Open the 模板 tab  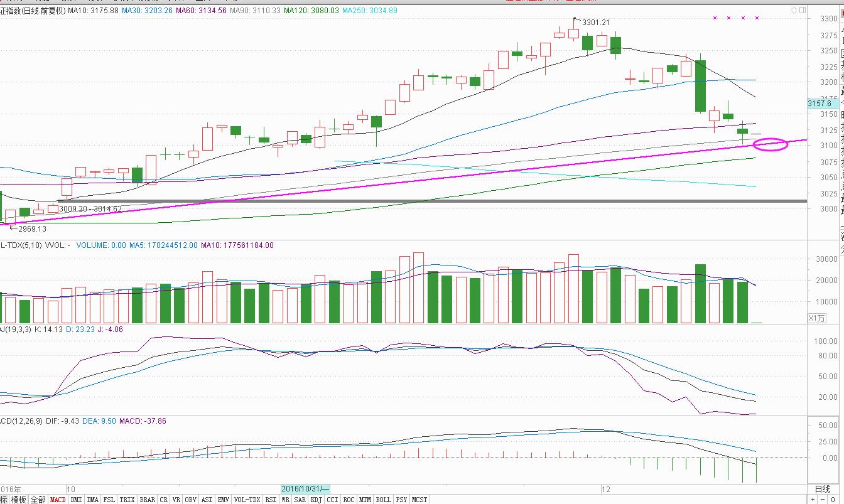click(x=18, y=500)
